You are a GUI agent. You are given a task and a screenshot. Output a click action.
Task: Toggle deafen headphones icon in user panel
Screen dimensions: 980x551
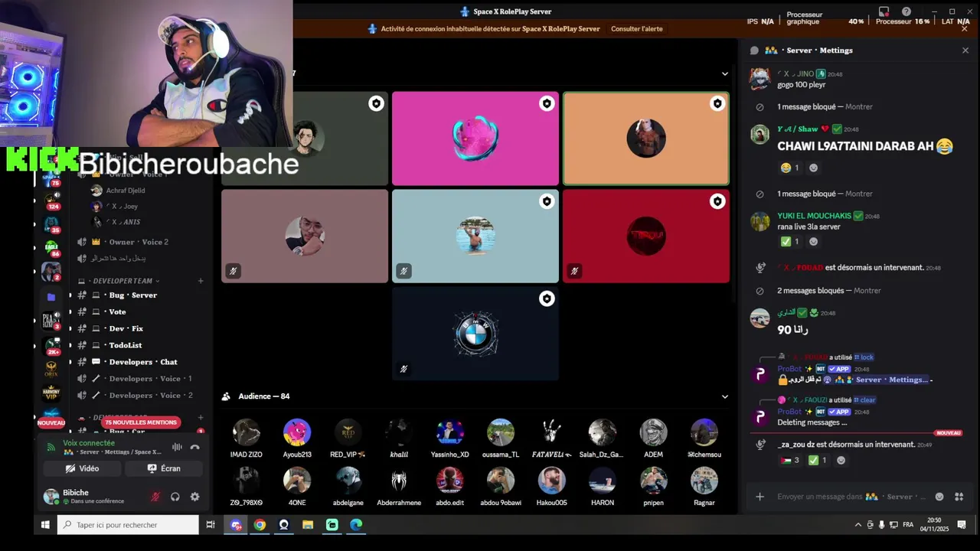tap(175, 497)
